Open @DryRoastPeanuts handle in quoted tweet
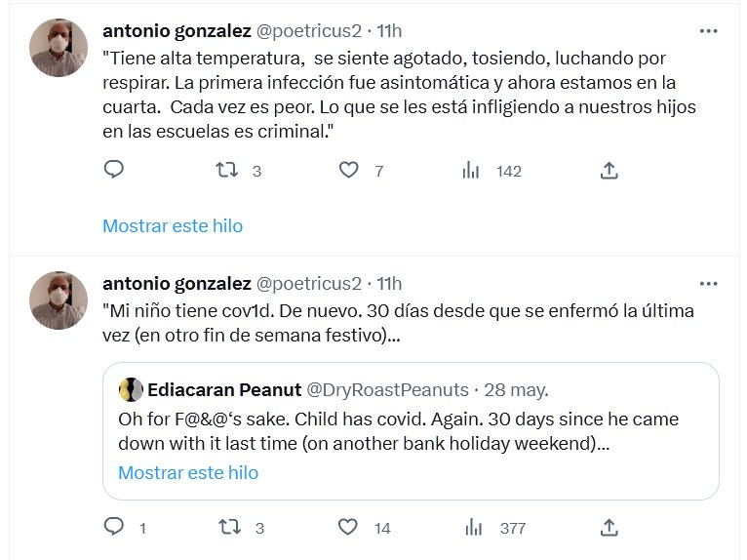Image resolution: width=747 pixels, height=560 pixels. coord(387,390)
